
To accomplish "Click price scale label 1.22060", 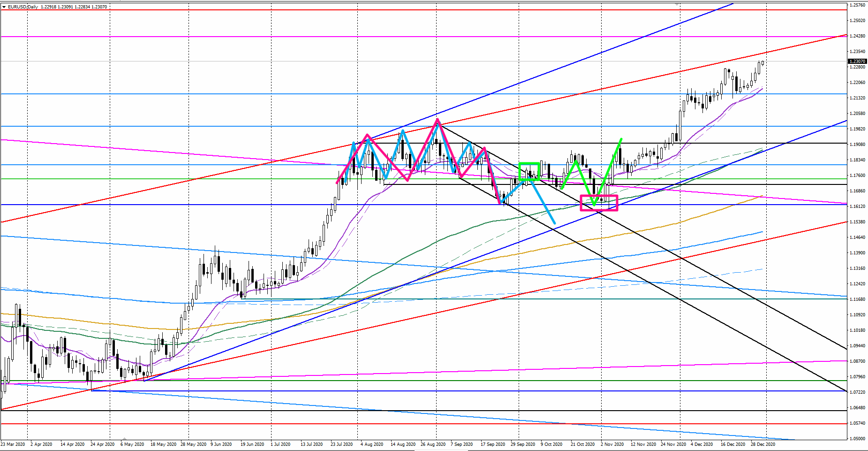I will click(x=857, y=83).
